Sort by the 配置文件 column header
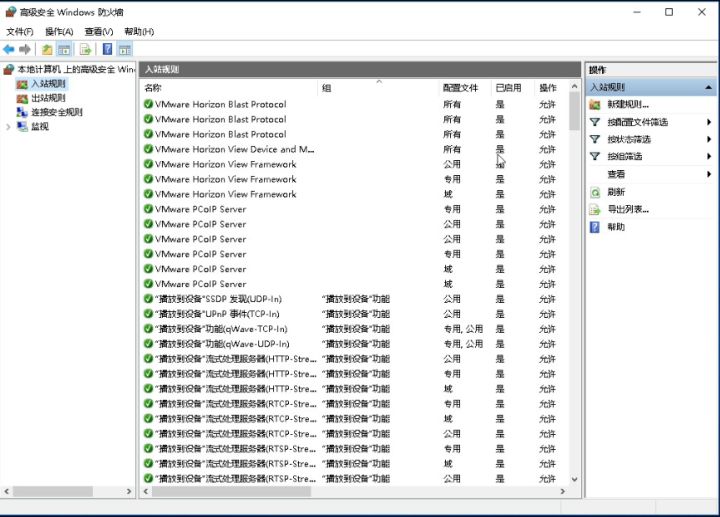 [465, 88]
